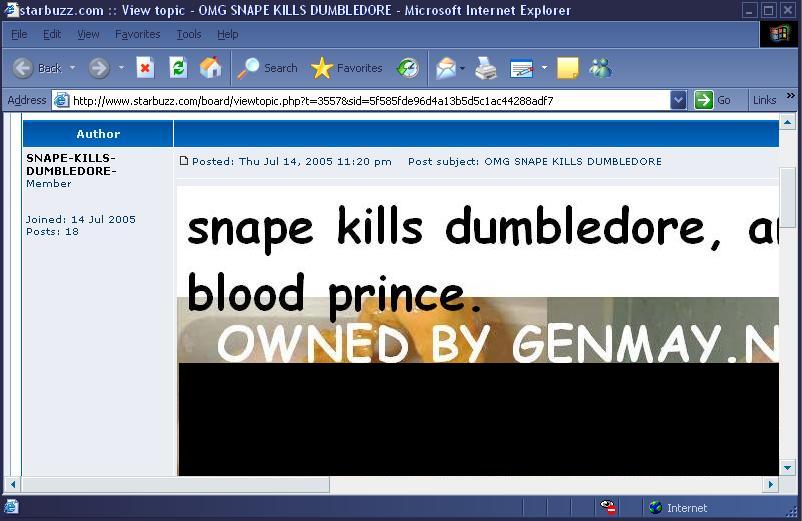Click the Member rank text
This screenshot has height=521, width=802.
[49, 184]
